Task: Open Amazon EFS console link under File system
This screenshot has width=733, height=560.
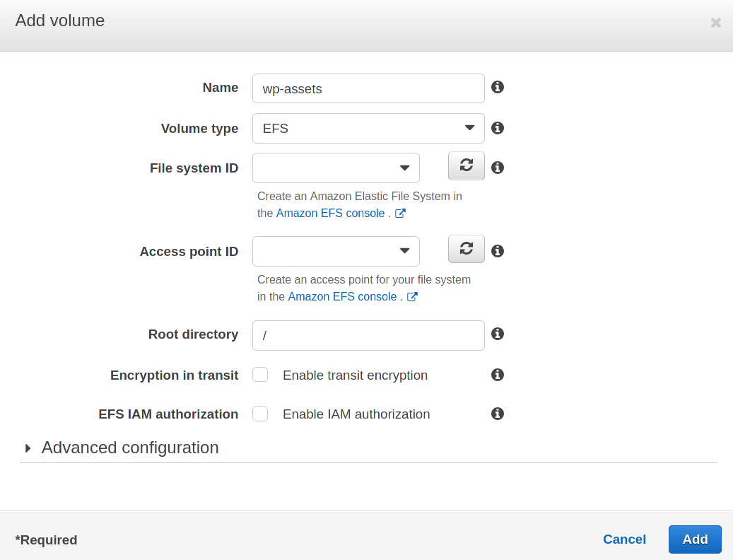Action: click(330, 214)
